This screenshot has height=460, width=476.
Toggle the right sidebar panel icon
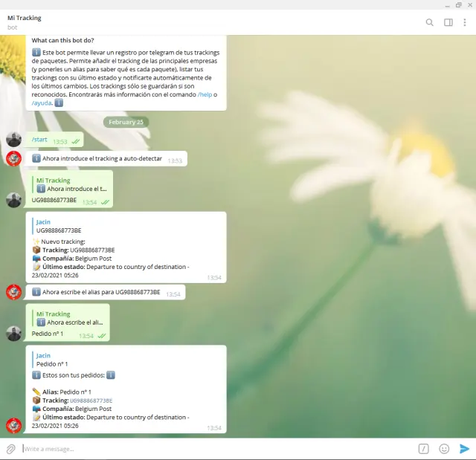448,22
